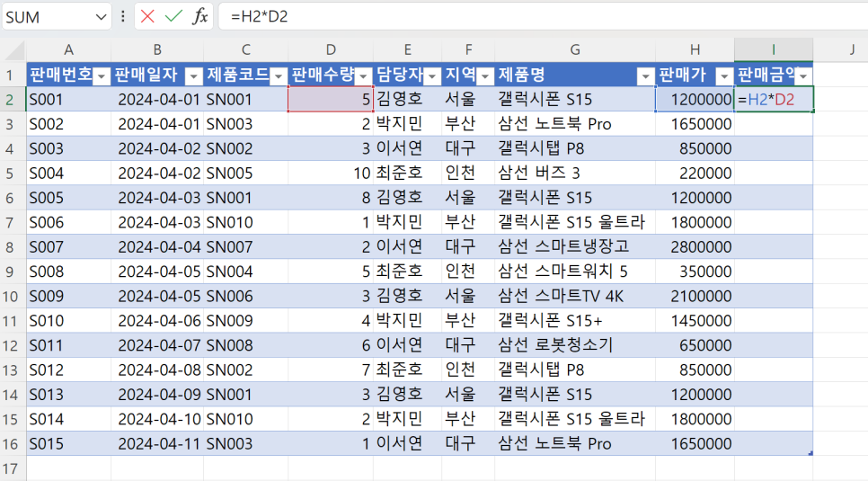This screenshot has width=868, height=481.
Task: Open the 제품코드 filter dropdown
Action: click(279, 76)
